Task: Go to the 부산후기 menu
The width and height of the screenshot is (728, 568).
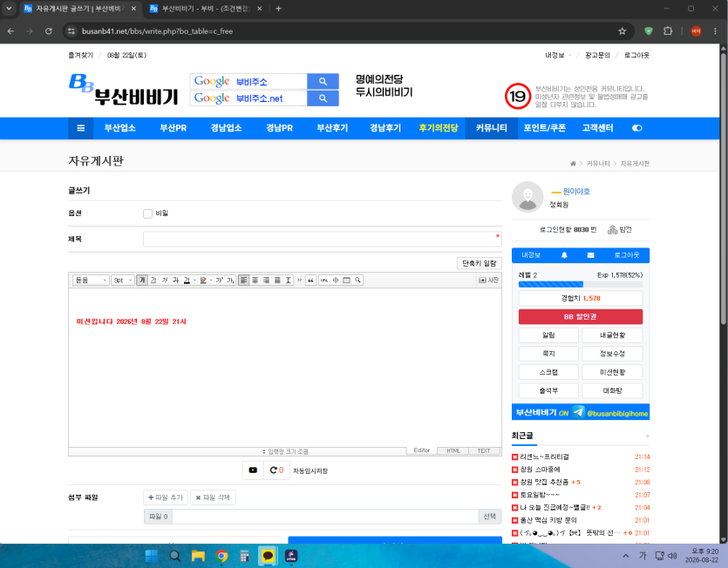Action: [x=332, y=128]
